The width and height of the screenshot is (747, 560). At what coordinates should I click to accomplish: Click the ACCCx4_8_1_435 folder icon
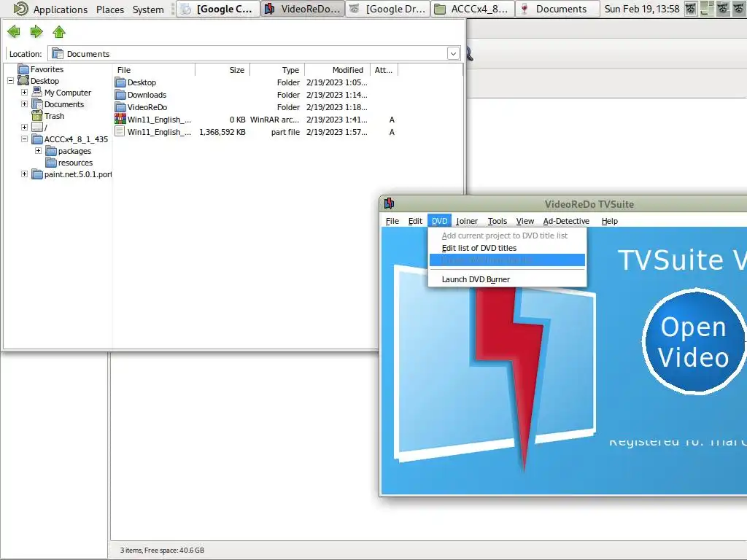click(37, 139)
